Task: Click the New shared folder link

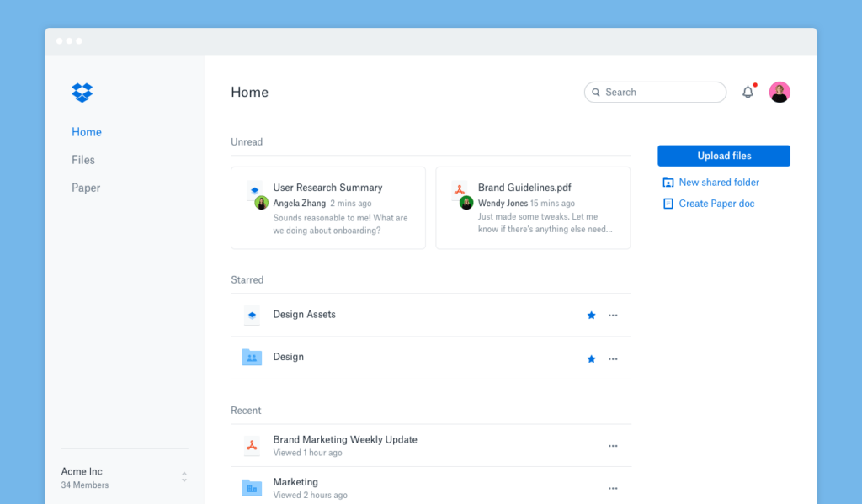Action: (x=718, y=183)
